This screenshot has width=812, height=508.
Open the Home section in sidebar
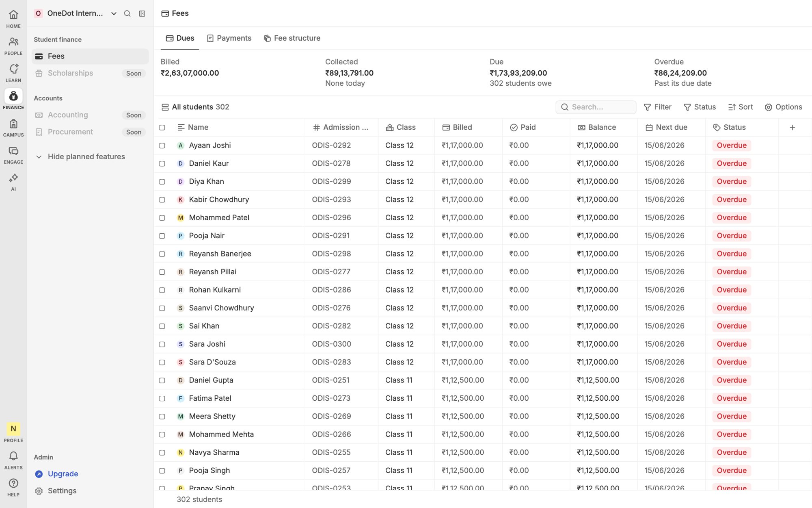[13, 19]
